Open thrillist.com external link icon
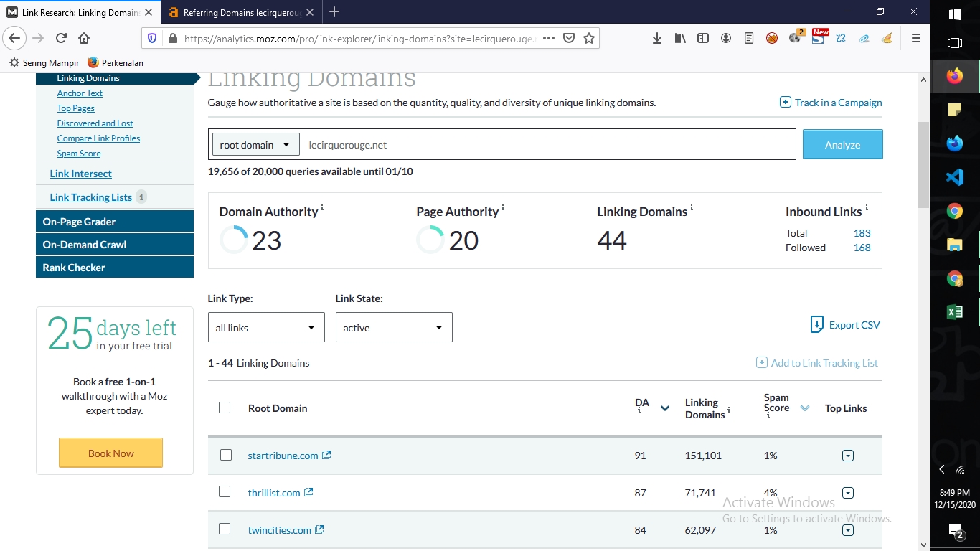The width and height of the screenshot is (980, 551). click(308, 492)
